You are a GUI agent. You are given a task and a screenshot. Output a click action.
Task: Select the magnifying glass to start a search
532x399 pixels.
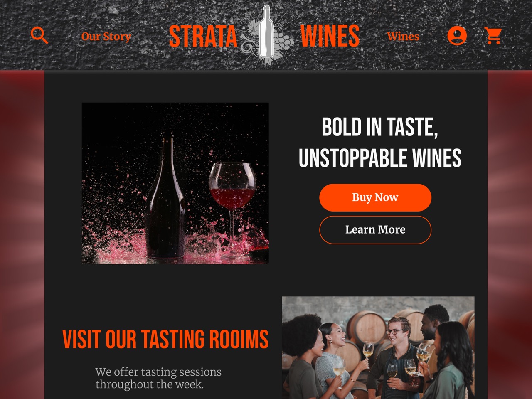39,35
